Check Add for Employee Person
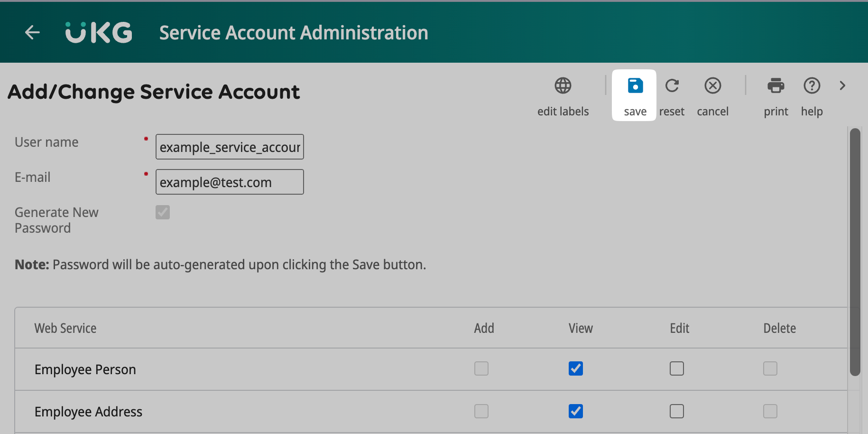 pyautogui.click(x=481, y=368)
